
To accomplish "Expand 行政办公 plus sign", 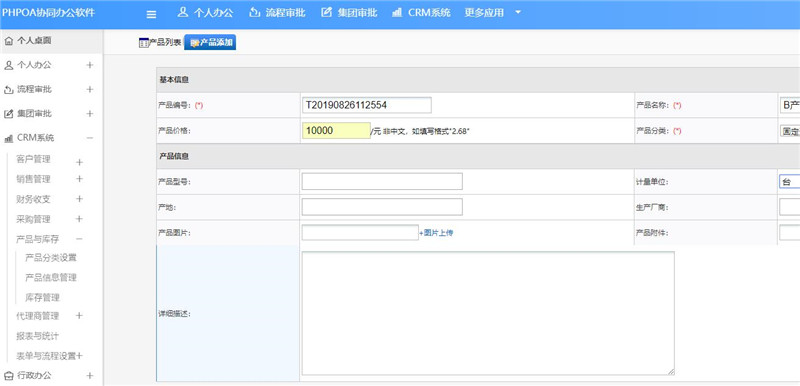I will (x=90, y=376).
